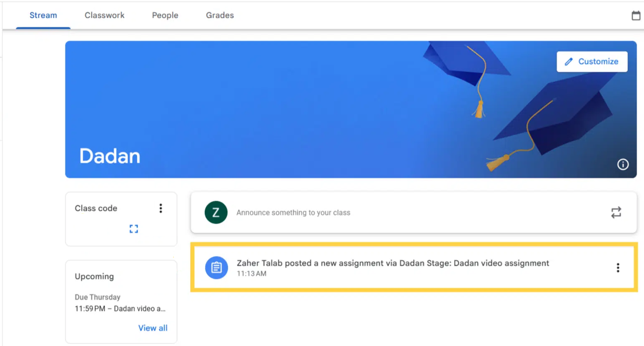Open the calendar icon top right

636,15
